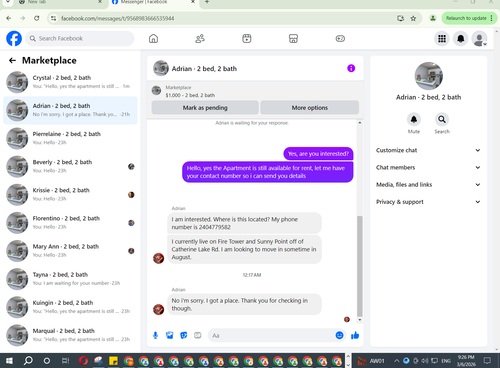The image size is (500, 368).
Task: Open Windows taskbar search
Action: point(28,361)
